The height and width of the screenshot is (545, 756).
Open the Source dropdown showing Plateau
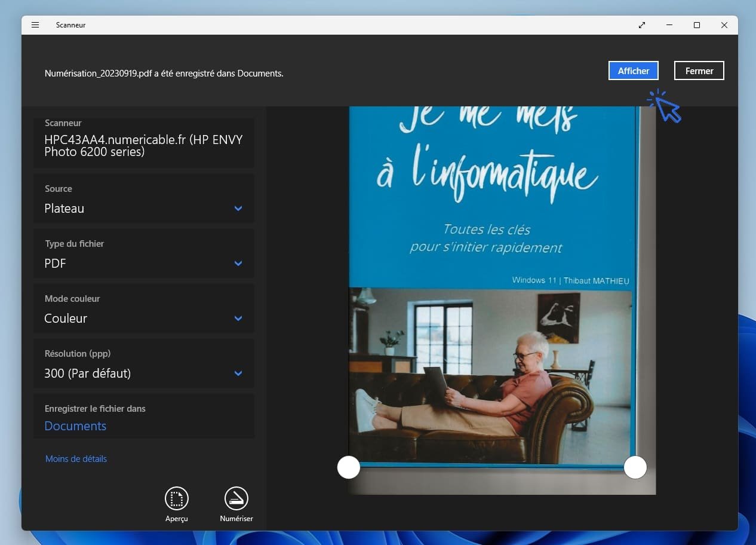tap(144, 200)
